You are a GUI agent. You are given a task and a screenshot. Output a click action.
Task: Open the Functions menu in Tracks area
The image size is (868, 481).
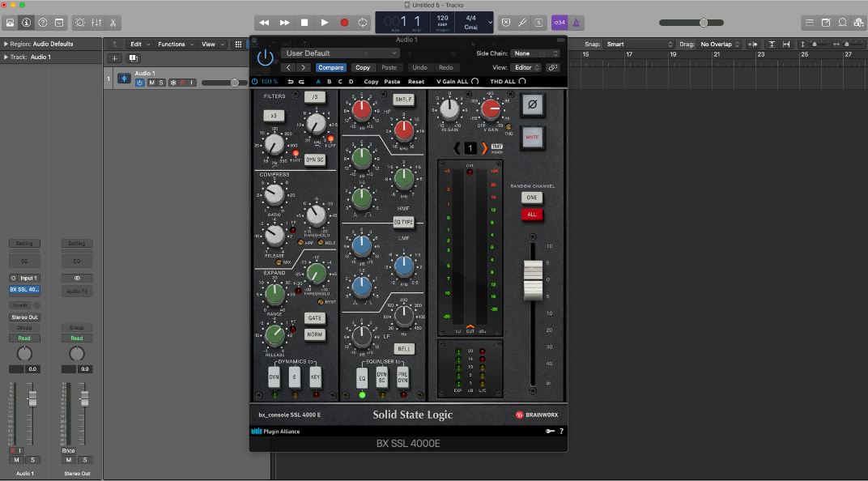point(176,45)
